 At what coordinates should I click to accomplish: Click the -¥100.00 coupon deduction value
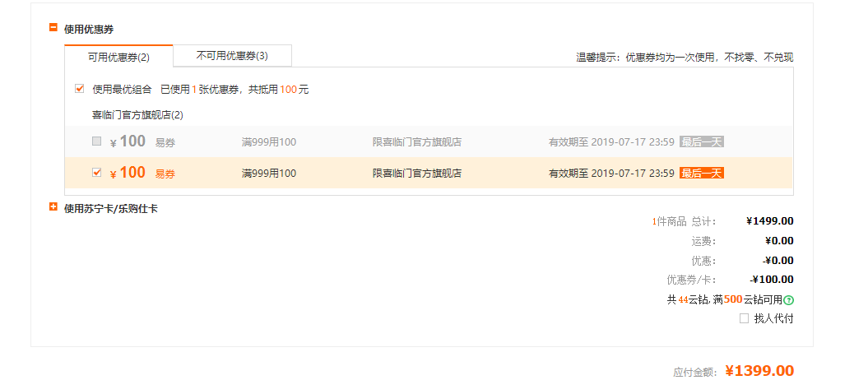click(x=772, y=280)
